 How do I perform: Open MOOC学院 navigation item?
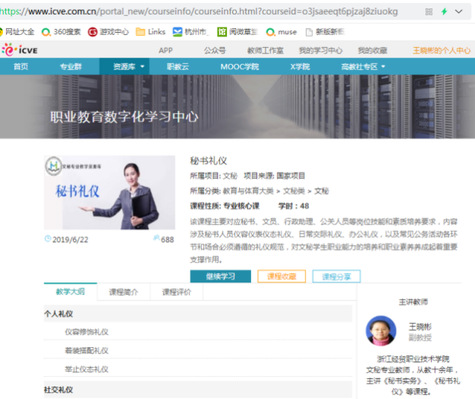tap(240, 67)
